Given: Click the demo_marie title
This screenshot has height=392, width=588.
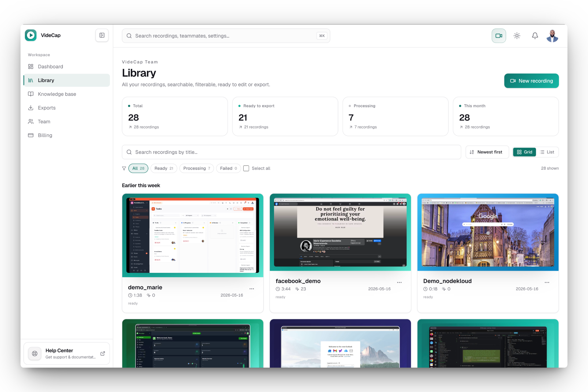Looking at the screenshot, I should pos(145,287).
